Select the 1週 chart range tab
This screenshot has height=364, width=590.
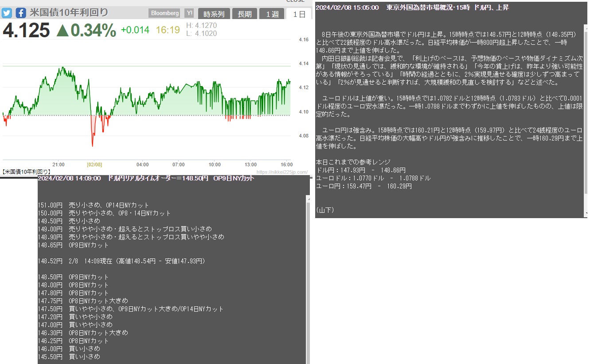coord(272,14)
